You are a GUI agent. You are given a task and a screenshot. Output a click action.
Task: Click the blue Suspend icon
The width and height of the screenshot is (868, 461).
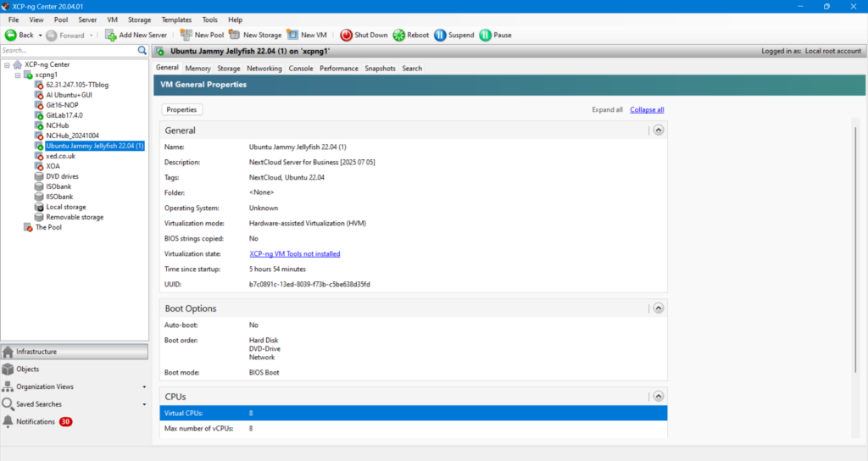pyautogui.click(x=440, y=35)
